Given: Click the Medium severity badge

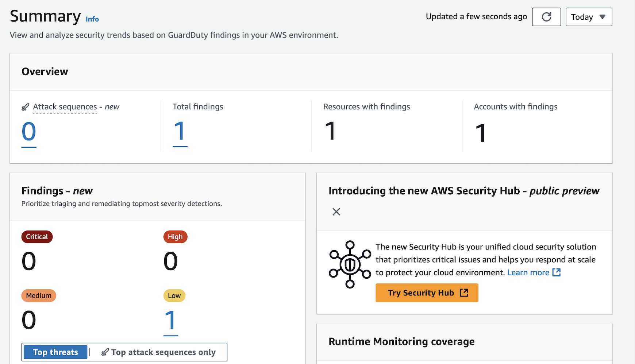Looking at the screenshot, I should (x=39, y=295).
